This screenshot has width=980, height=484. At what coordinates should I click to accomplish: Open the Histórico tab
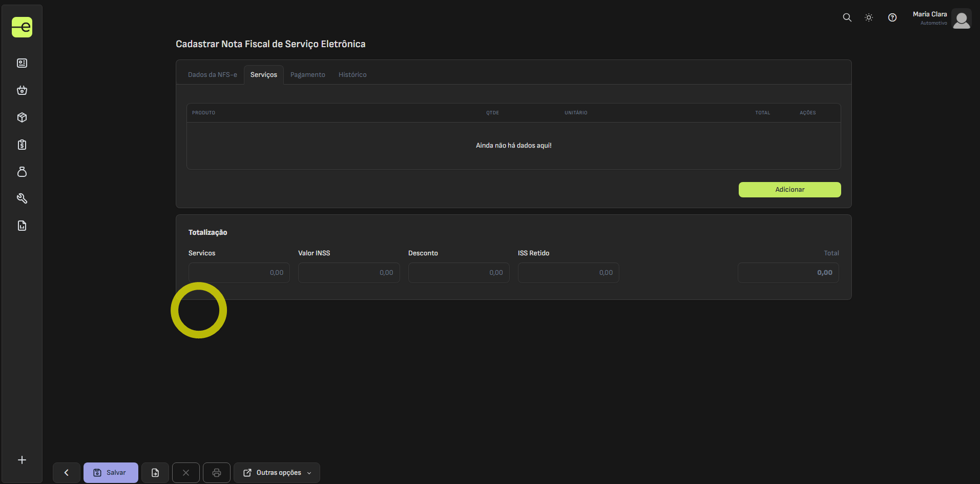(x=352, y=75)
